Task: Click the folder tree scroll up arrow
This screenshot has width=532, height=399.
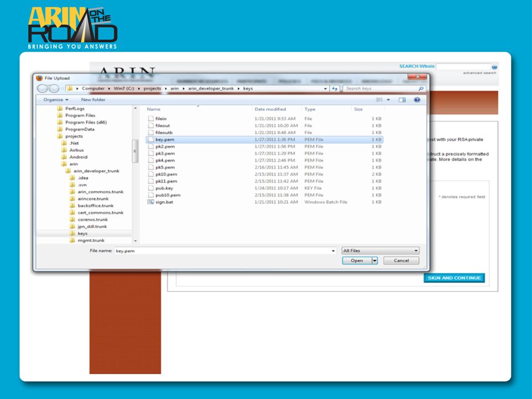Action: coord(135,108)
